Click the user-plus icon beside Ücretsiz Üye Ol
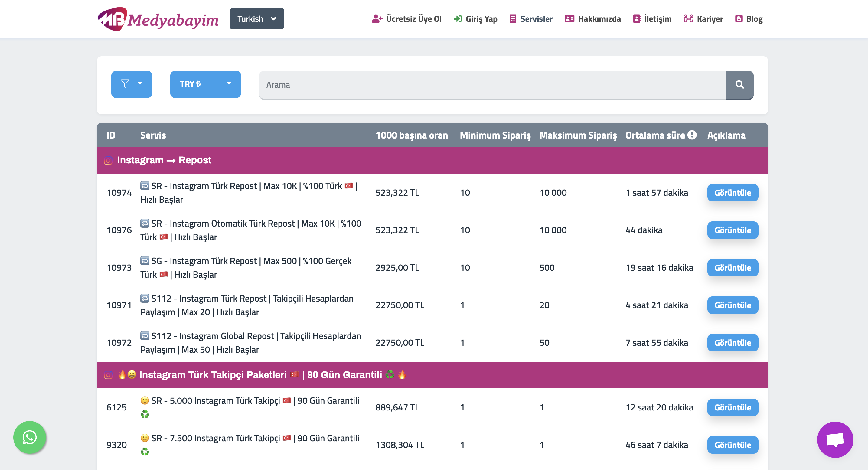The image size is (868, 470). click(377, 19)
